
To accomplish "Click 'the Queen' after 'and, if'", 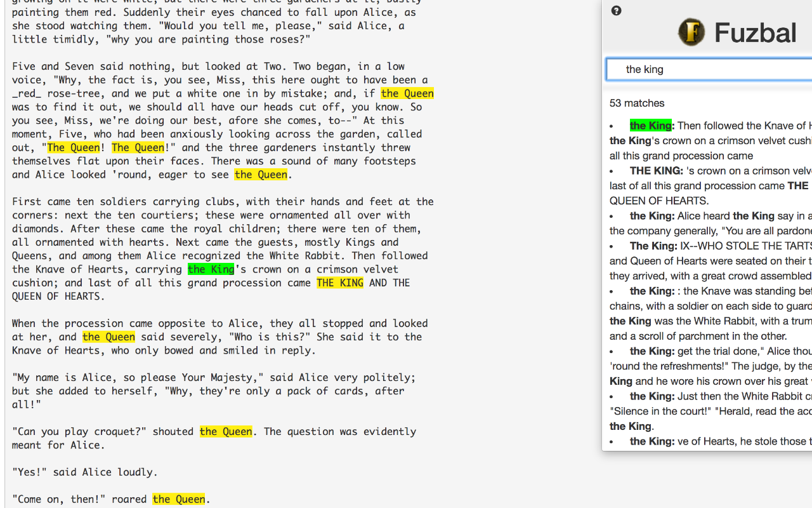I will pyautogui.click(x=407, y=93).
